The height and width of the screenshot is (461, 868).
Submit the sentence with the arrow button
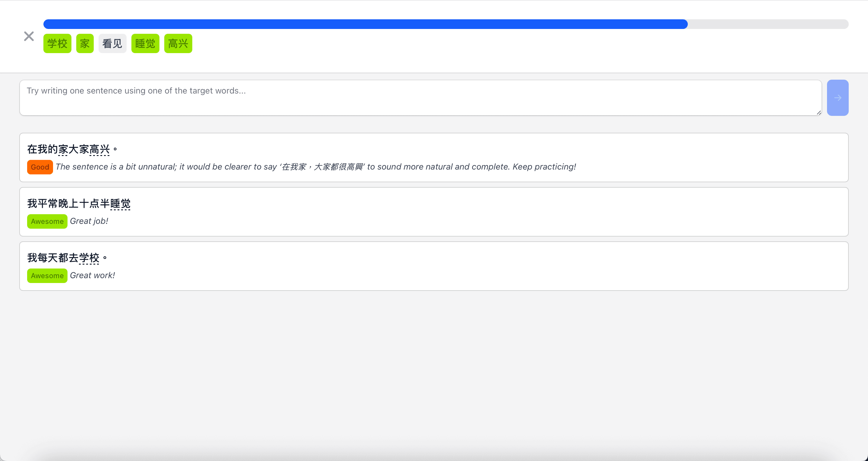837,98
